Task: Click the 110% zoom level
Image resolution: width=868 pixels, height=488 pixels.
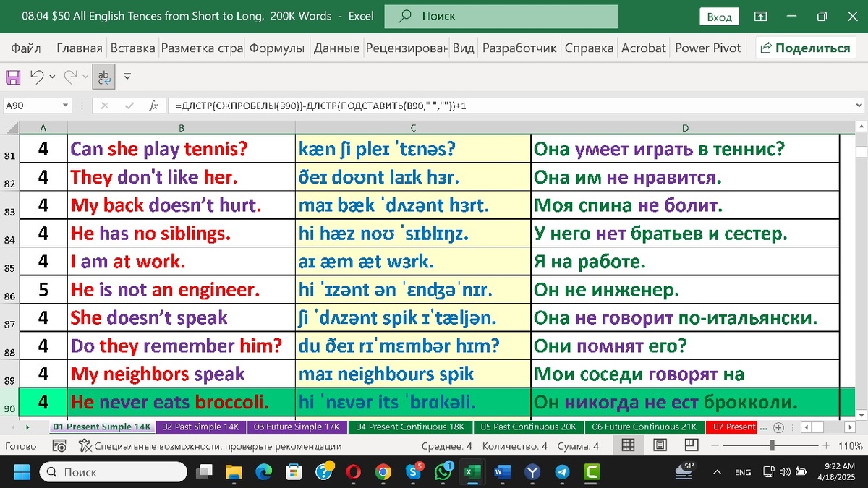Action: tap(850, 446)
